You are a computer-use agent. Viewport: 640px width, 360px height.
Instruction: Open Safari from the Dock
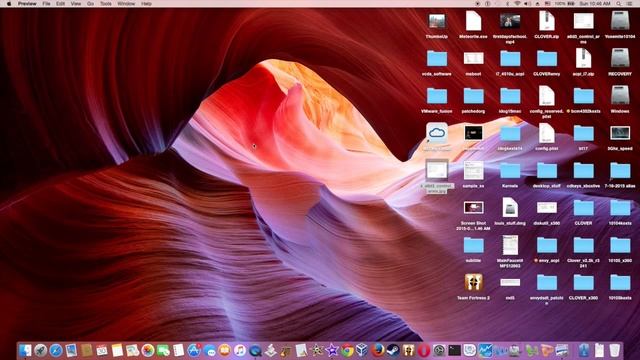pyautogui.click(x=56, y=350)
